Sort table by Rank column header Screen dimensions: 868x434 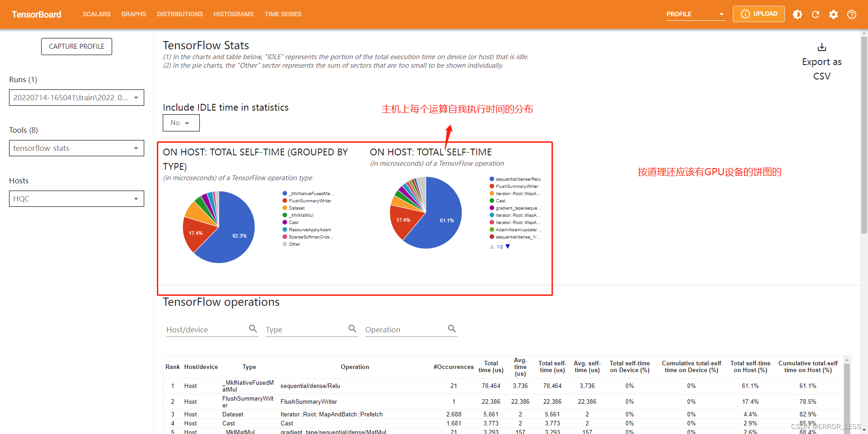pos(173,367)
